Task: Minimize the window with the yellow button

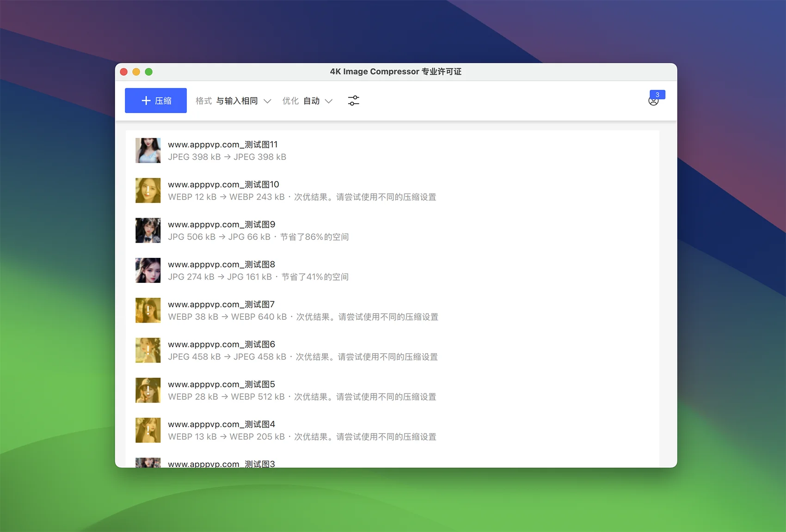Action: pos(136,72)
